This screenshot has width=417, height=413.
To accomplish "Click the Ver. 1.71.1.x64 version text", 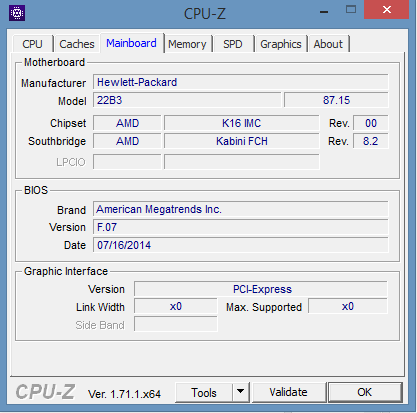I will (124, 394).
